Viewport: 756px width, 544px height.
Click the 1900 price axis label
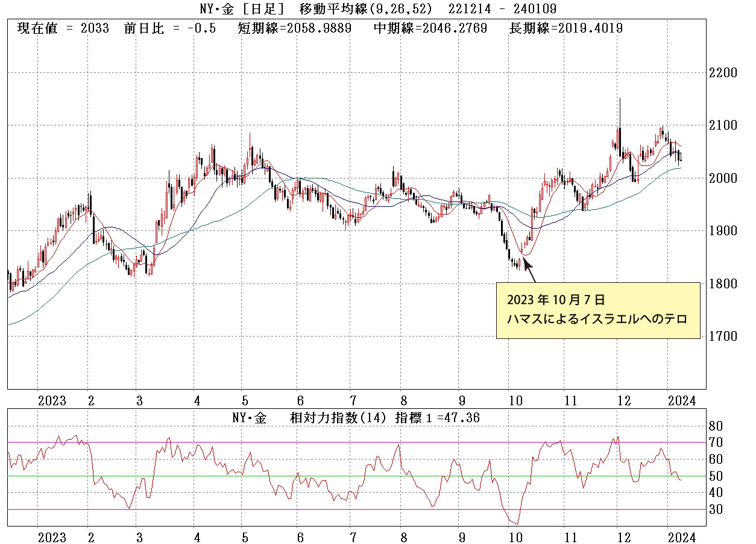point(723,231)
